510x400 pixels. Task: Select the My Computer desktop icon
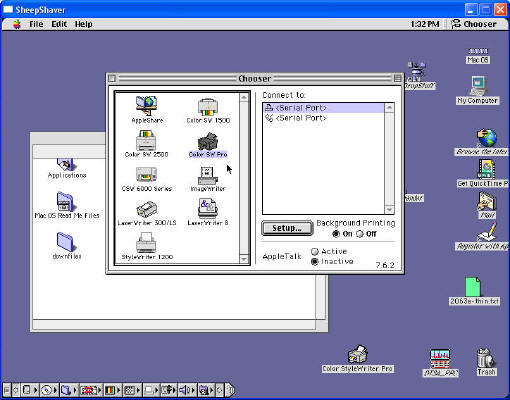478,90
